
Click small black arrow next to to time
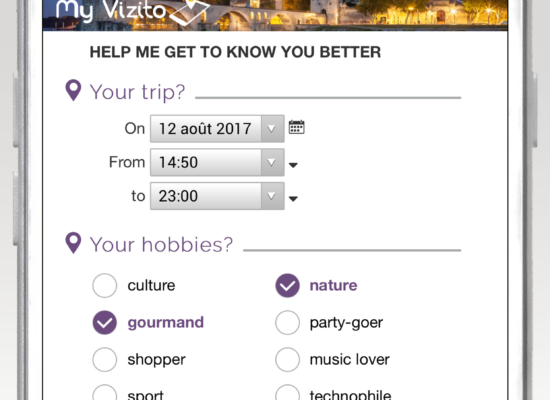(293, 199)
